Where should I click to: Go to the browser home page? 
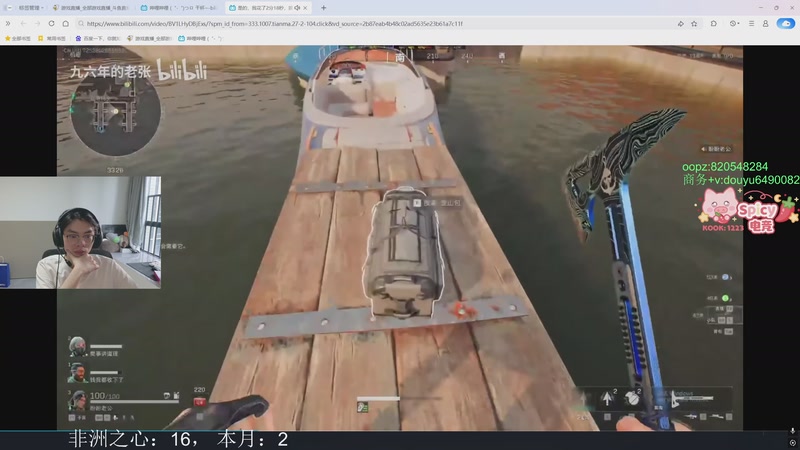coord(66,23)
